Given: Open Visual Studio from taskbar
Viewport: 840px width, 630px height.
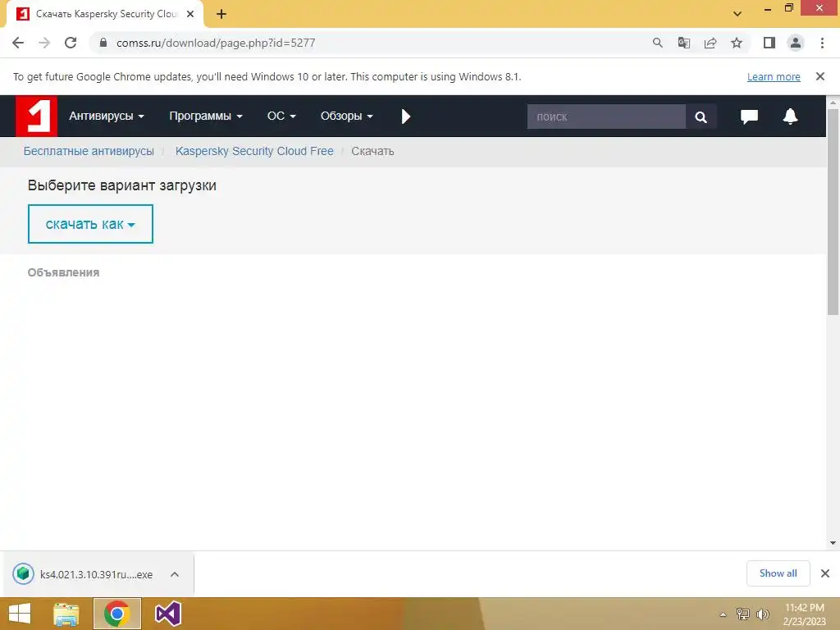Looking at the screenshot, I should coord(167,614).
